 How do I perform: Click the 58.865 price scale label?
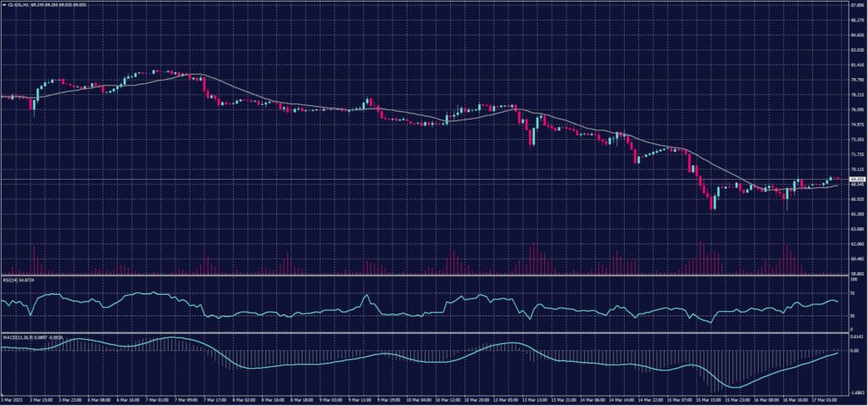pos(856,274)
